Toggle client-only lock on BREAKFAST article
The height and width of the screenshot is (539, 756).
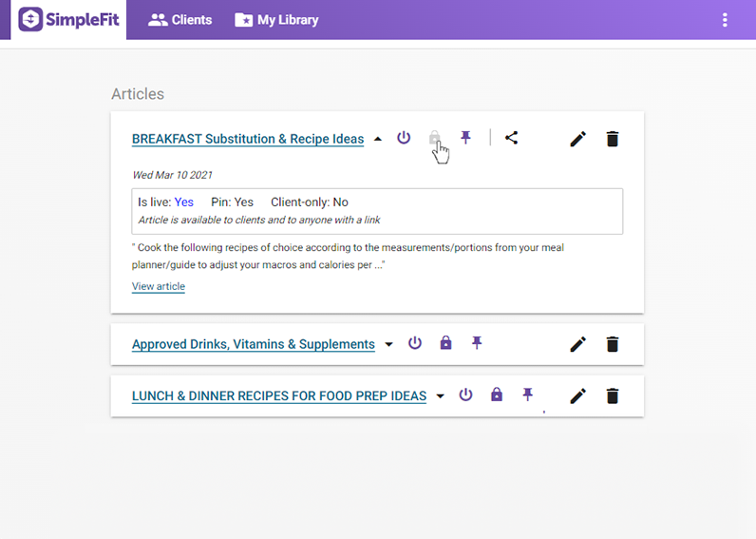[434, 139]
